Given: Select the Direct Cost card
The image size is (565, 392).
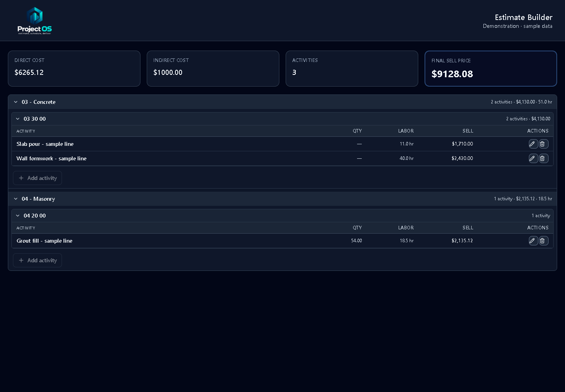Looking at the screenshot, I should pos(74,69).
